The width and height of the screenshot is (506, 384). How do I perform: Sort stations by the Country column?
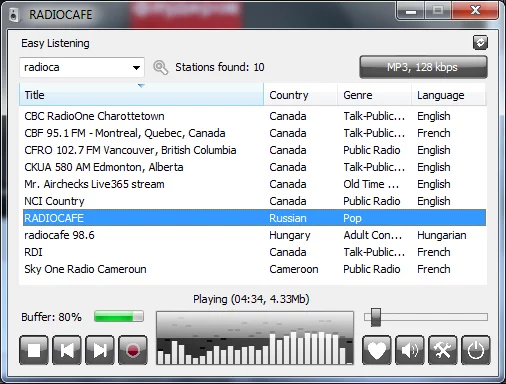[x=301, y=95]
